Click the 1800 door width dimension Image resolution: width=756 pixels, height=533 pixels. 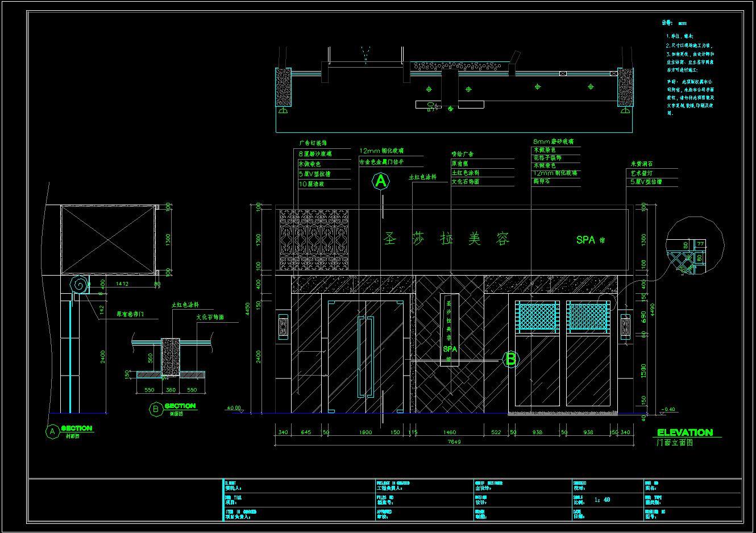365,432
